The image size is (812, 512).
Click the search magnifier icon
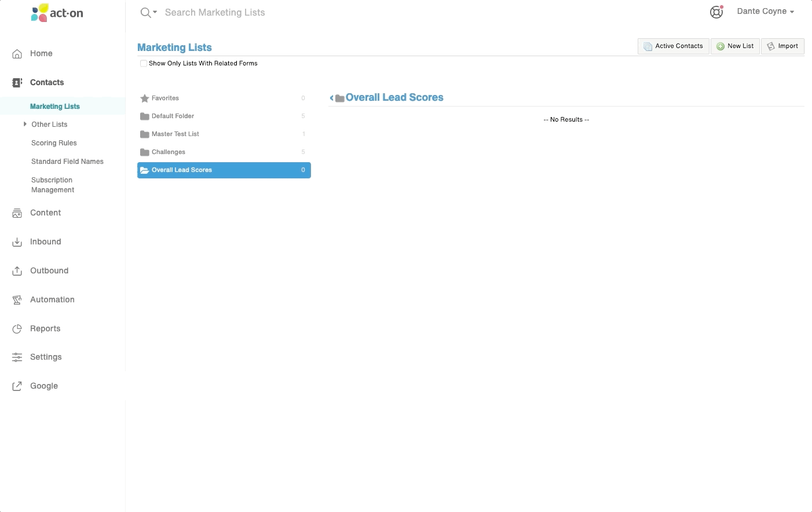pos(145,12)
